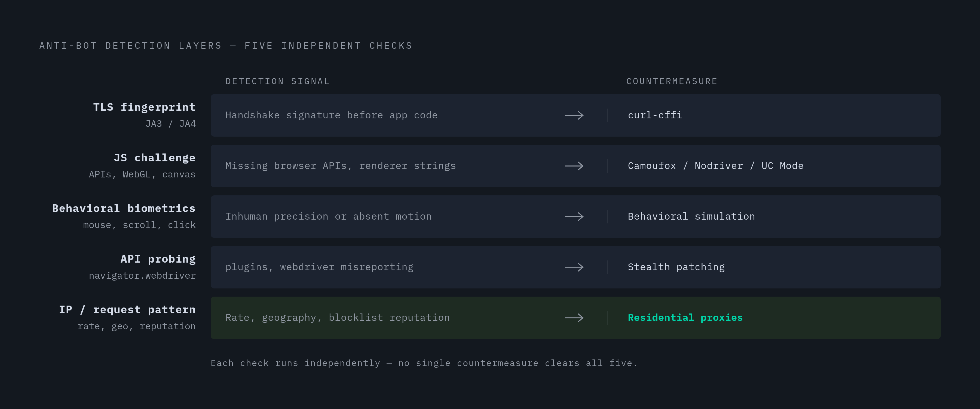The width and height of the screenshot is (980, 409).
Task: Select the 'IP / request pattern' label
Action: (x=127, y=310)
